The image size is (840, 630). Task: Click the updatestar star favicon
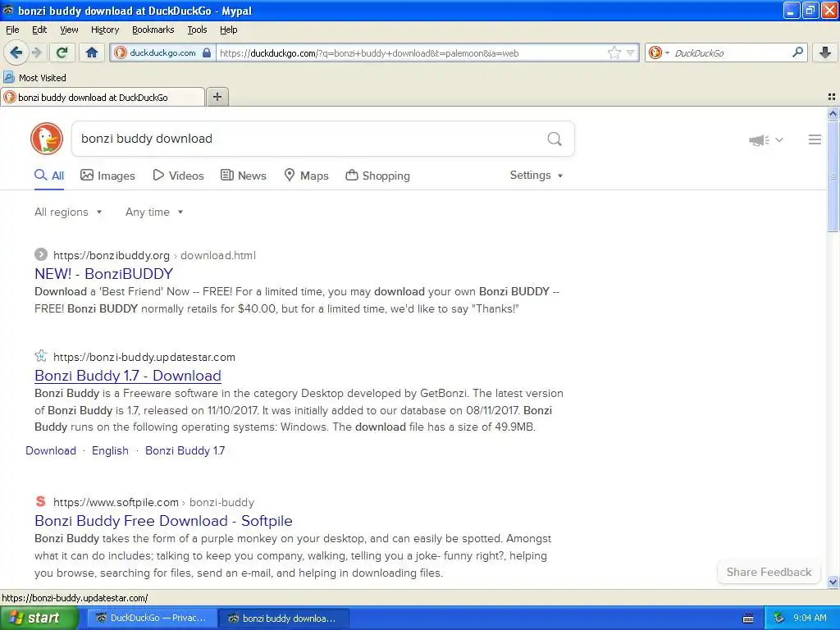[41, 356]
